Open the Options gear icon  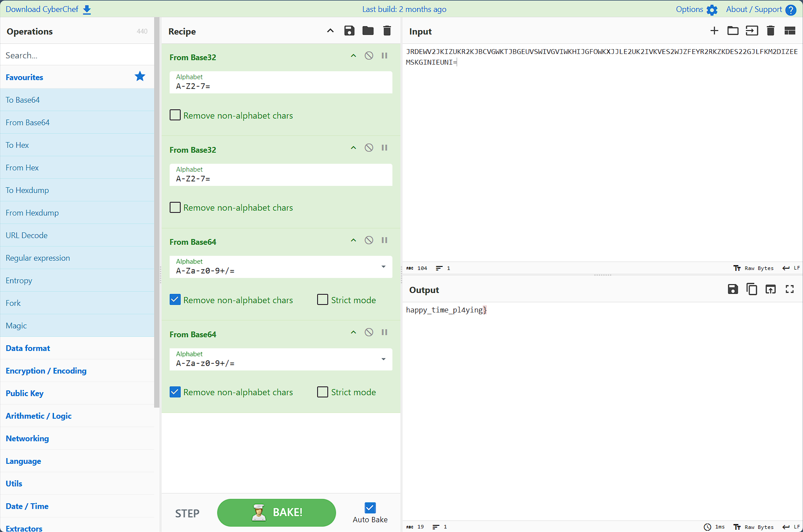click(712, 10)
